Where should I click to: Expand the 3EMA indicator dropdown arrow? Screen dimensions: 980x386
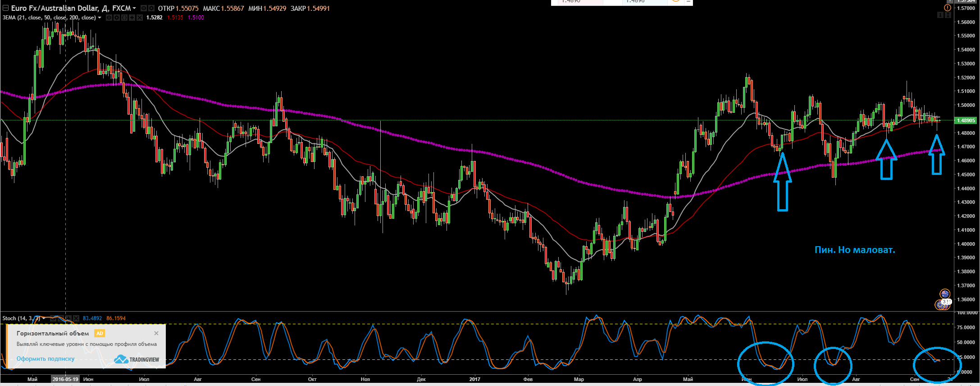(100, 18)
